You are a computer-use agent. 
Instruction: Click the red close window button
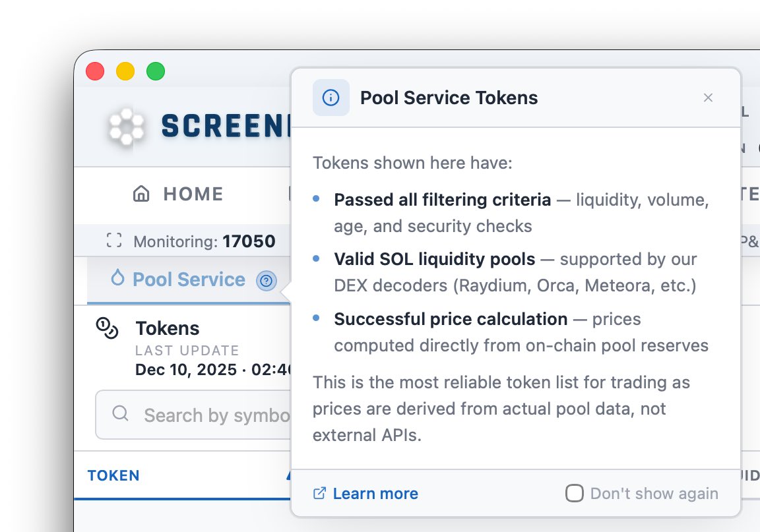coord(95,72)
